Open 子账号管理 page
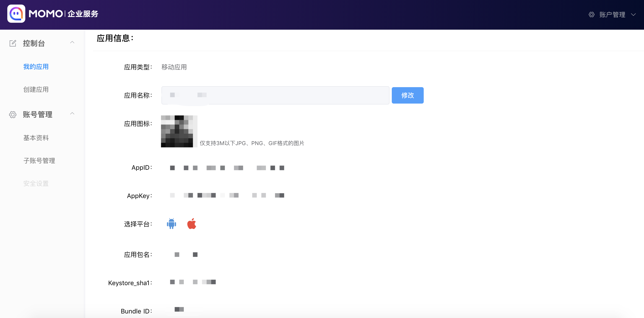644x318 pixels. pos(39,161)
